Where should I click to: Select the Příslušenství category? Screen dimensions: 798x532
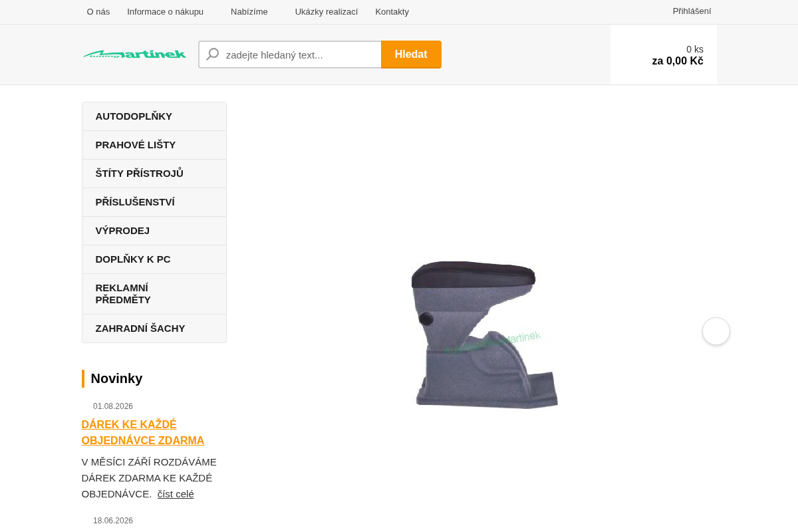point(154,202)
